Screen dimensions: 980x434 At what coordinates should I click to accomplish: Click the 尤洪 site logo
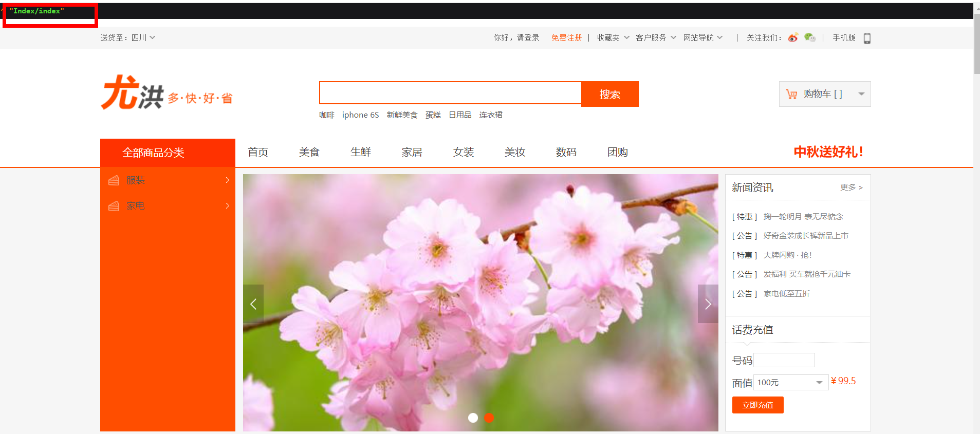pyautogui.click(x=167, y=93)
